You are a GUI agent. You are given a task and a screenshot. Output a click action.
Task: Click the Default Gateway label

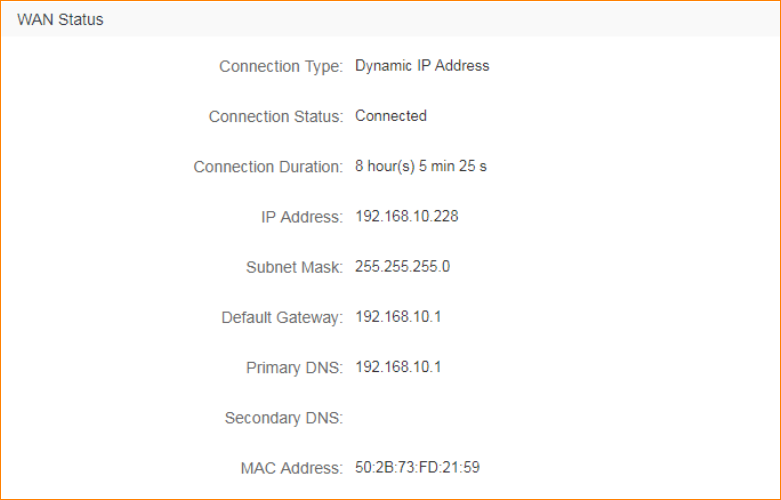coord(282,317)
